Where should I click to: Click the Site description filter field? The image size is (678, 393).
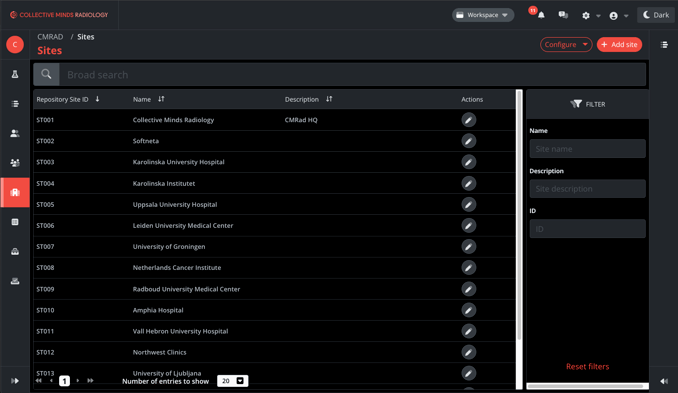[588, 189]
